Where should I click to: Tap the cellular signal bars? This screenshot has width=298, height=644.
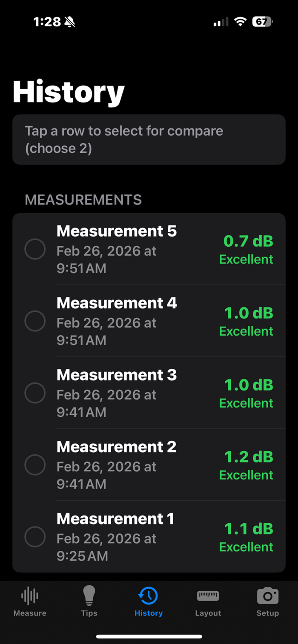(221, 22)
